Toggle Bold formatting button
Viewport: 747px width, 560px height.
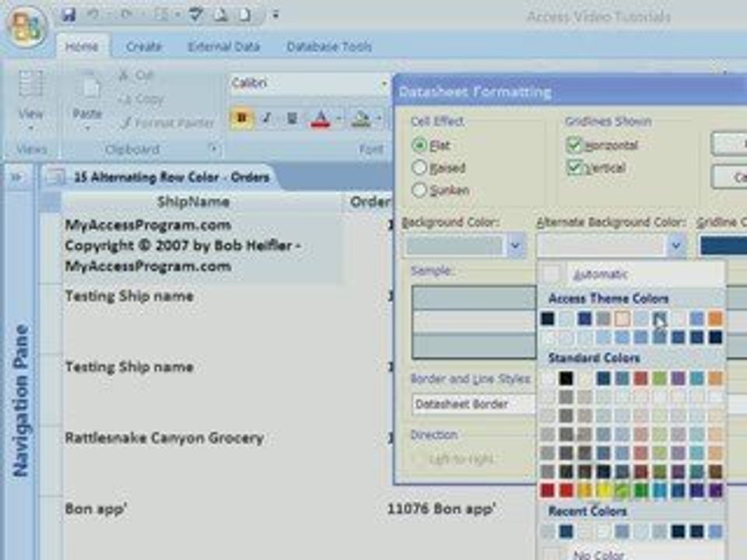point(241,117)
